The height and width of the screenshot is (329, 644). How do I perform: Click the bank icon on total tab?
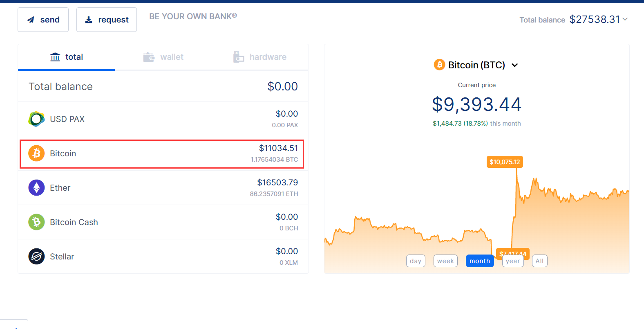coord(55,57)
